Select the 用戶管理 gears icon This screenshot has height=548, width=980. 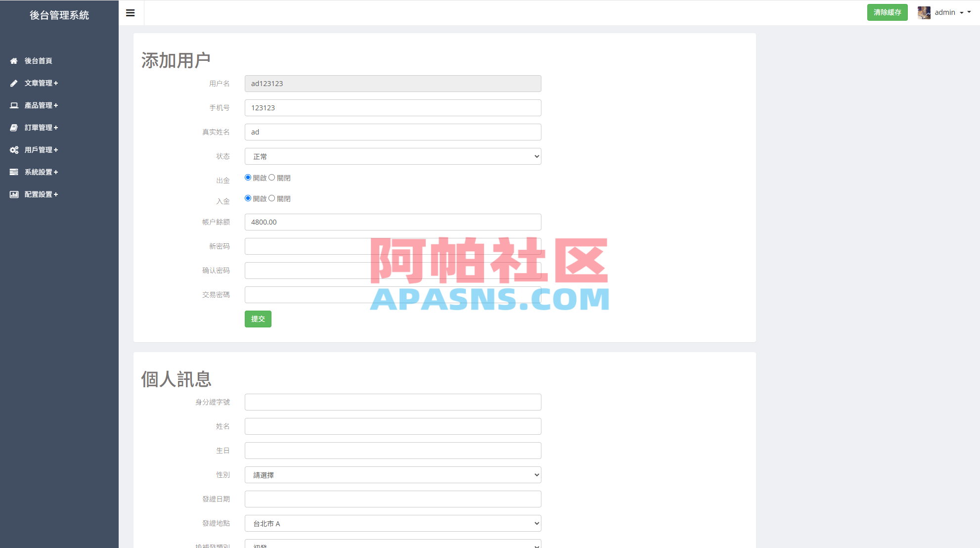coord(14,149)
